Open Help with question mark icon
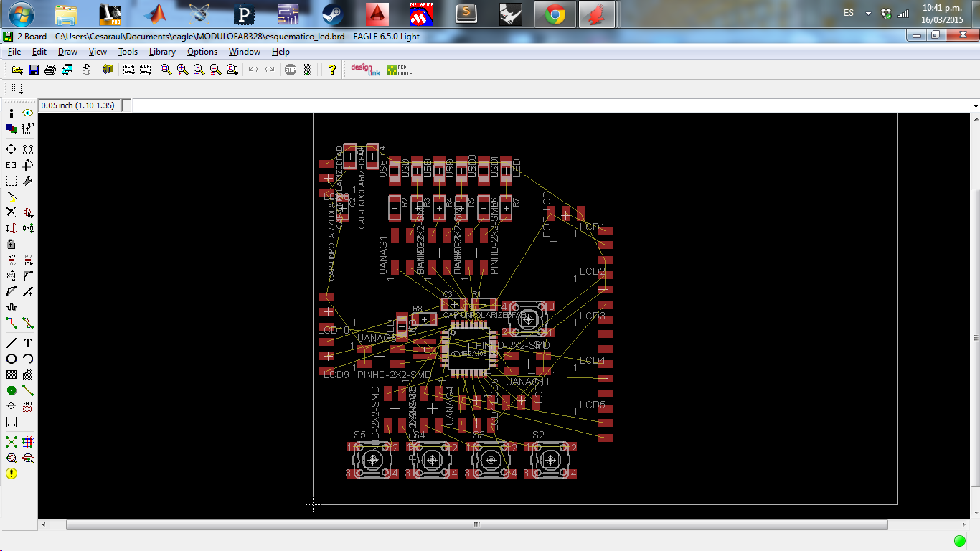 click(331, 70)
